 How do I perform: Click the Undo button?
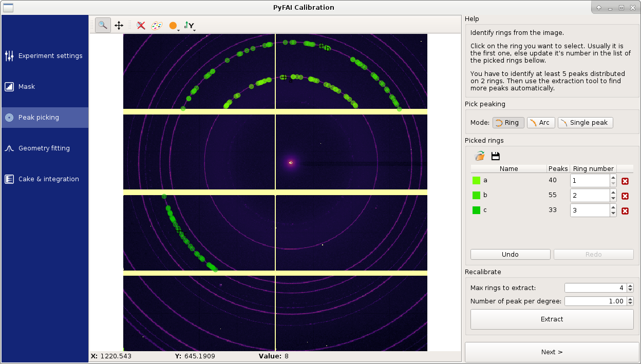510,255
